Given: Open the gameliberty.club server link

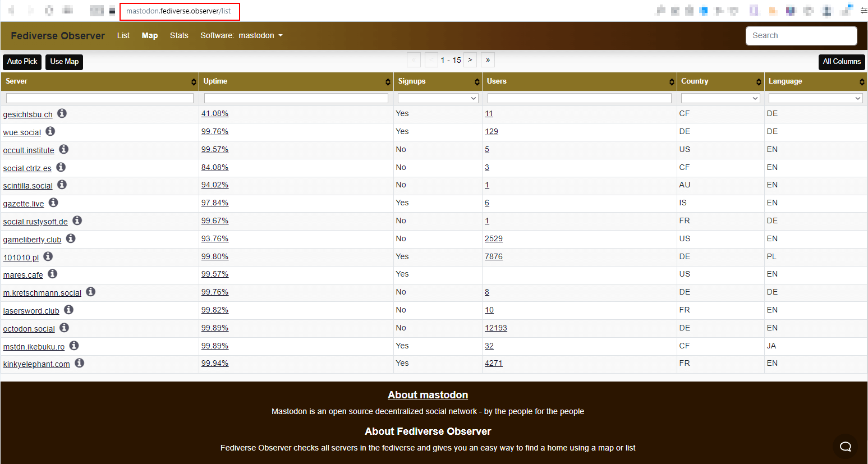Looking at the screenshot, I should (33, 240).
